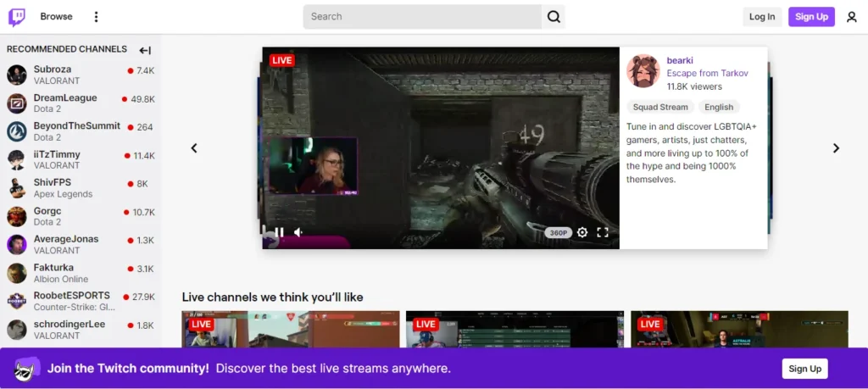Open Gorgc channel avatar

coord(17,216)
